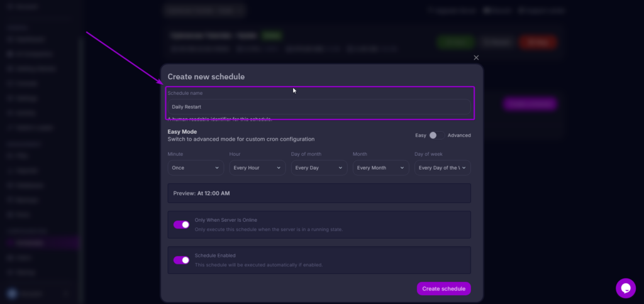Open the live chat support bubble
This screenshot has height=304, width=644.
[x=625, y=288]
